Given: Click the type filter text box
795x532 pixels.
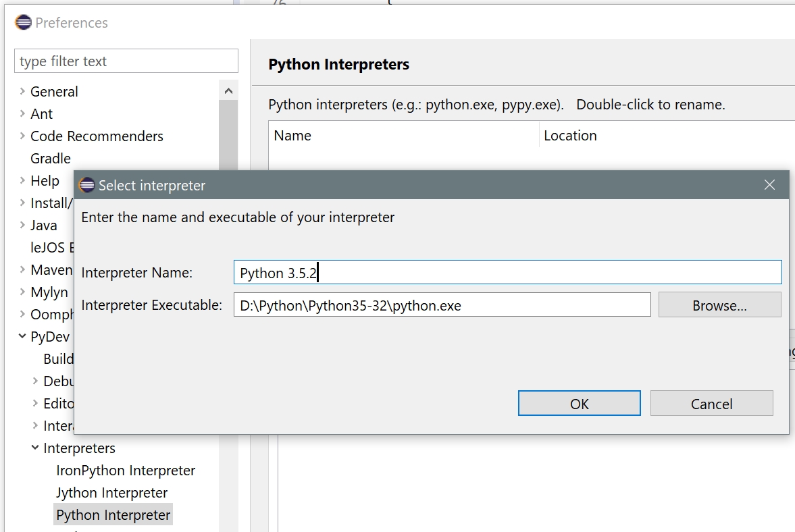Looking at the screenshot, I should pos(126,61).
